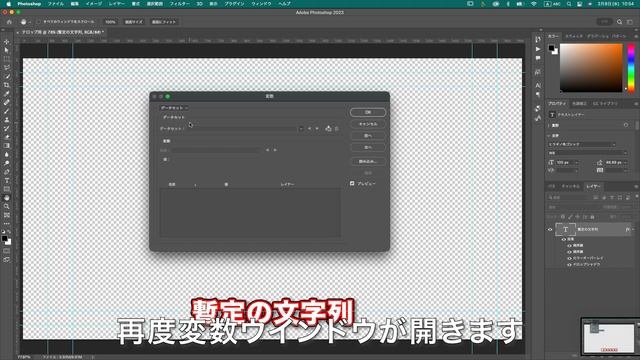Click the rainbow hue slider
Viewport: 640px width, 360px height.
tap(631, 68)
